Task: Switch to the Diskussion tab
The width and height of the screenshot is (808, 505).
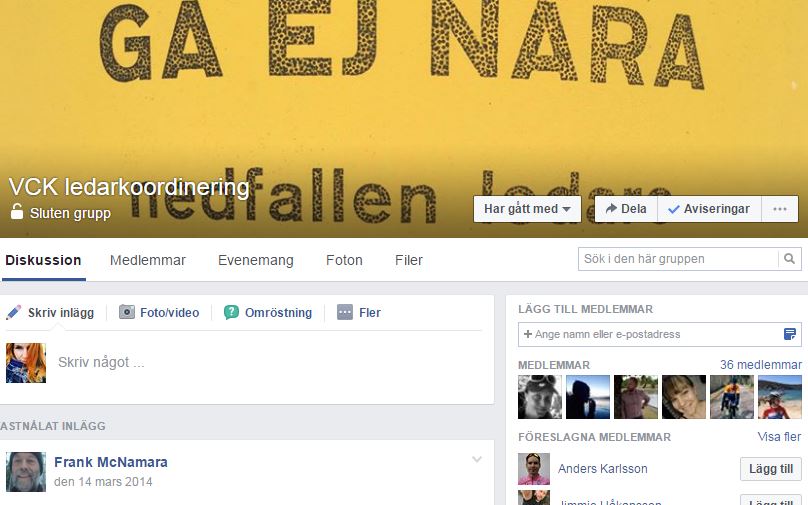Action: click(x=43, y=260)
